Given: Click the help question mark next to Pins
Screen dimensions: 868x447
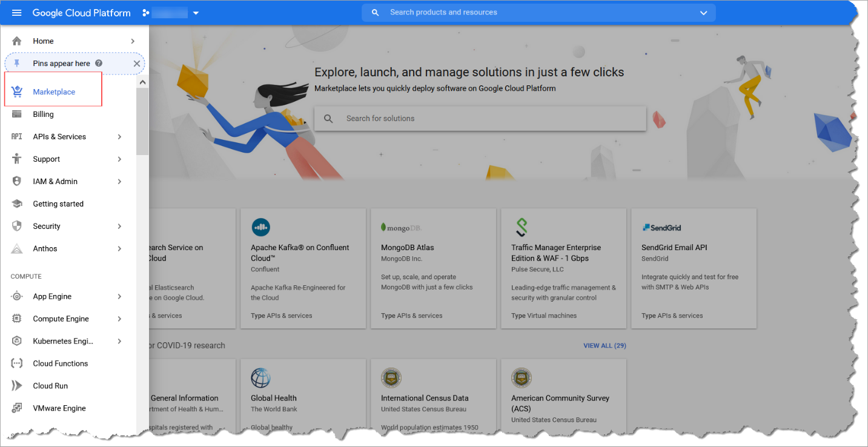Looking at the screenshot, I should click(x=99, y=64).
